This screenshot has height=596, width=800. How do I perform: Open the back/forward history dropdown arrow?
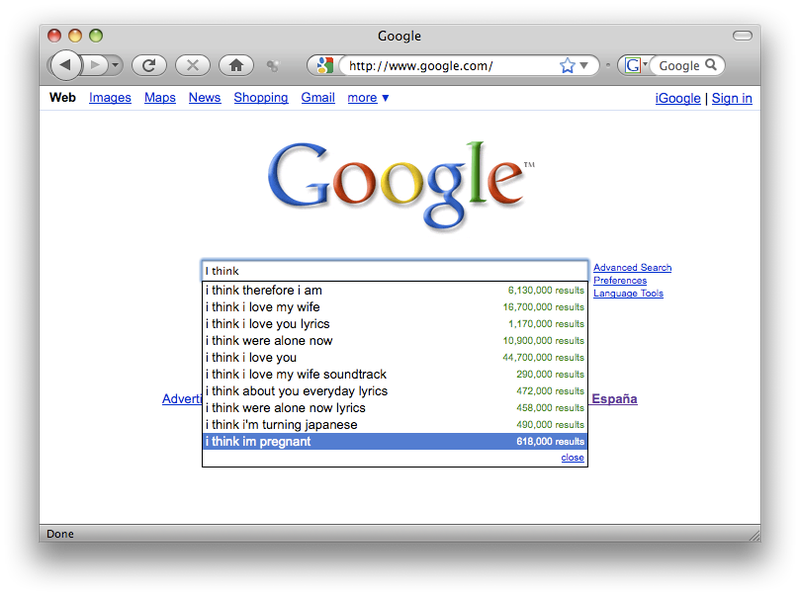click(115, 65)
